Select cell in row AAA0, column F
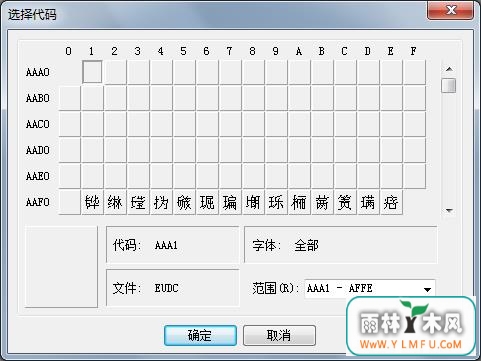Screen dimensions: 481x361 coord(414,72)
